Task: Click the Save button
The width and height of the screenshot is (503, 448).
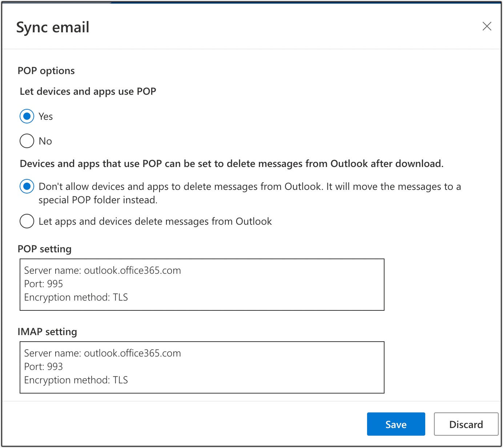Action: [396, 424]
